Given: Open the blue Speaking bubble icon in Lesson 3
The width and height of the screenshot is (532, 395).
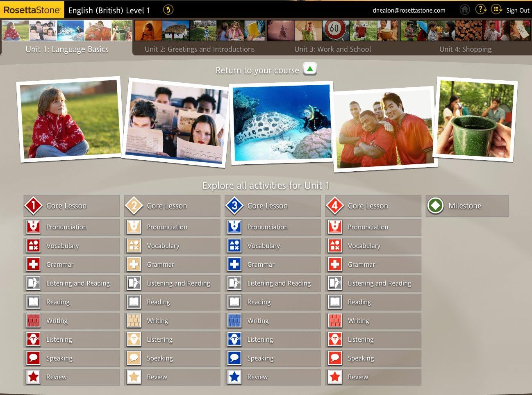Looking at the screenshot, I should coord(234,358).
